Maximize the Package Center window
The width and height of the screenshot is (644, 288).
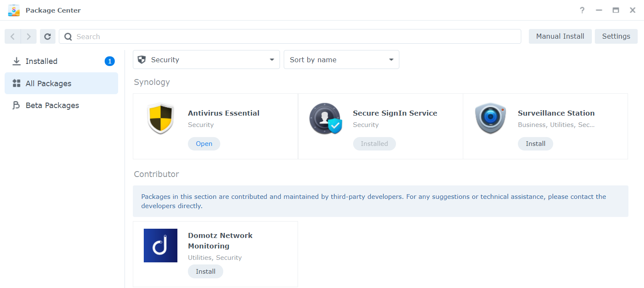tap(616, 10)
